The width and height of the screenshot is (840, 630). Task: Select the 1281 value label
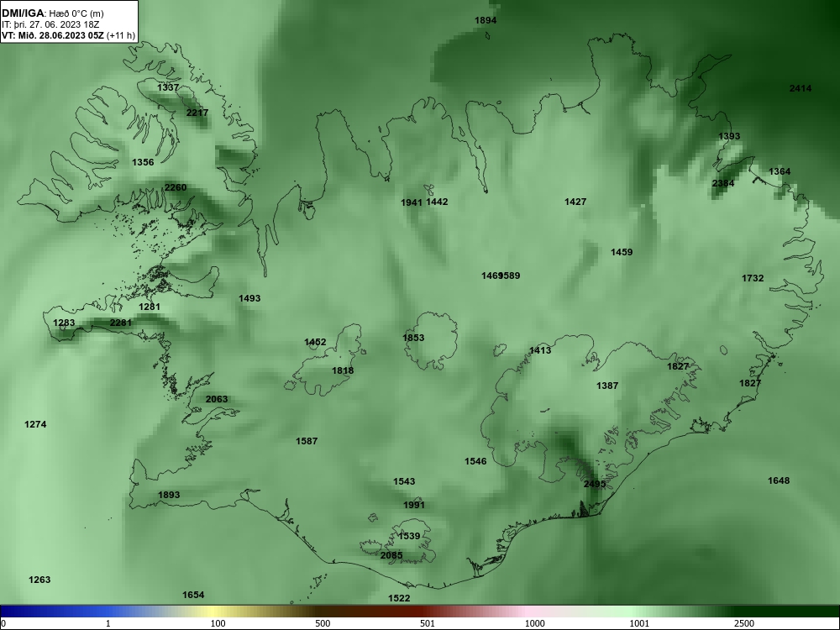tap(150, 307)
